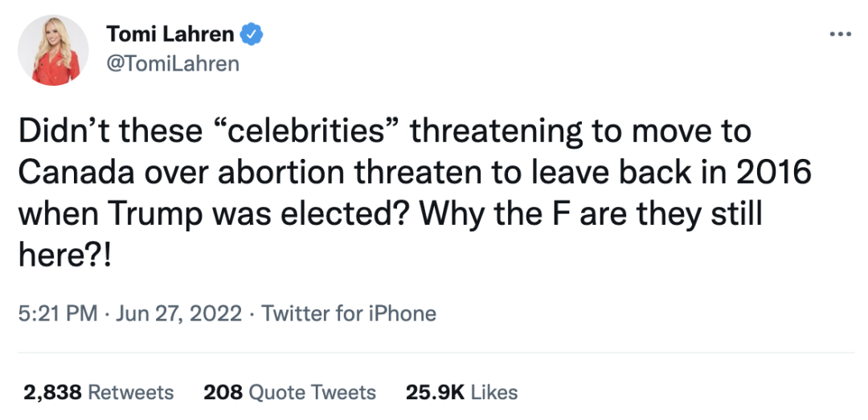
Task: Open the @TomiLahren handle link
Action: click(172, 63)
